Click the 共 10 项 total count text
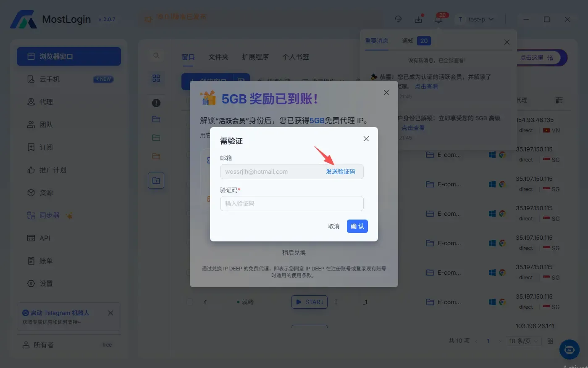 coord(459,341)
